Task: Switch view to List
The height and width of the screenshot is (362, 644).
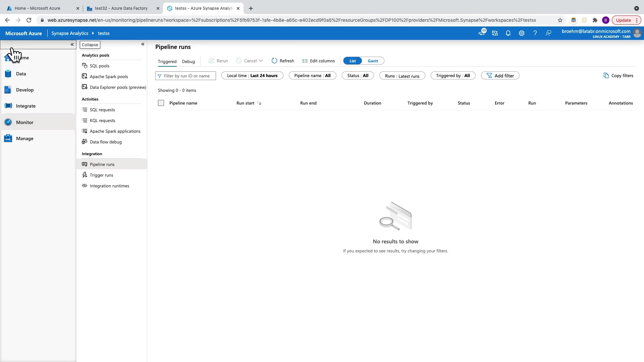Action: 353,61
